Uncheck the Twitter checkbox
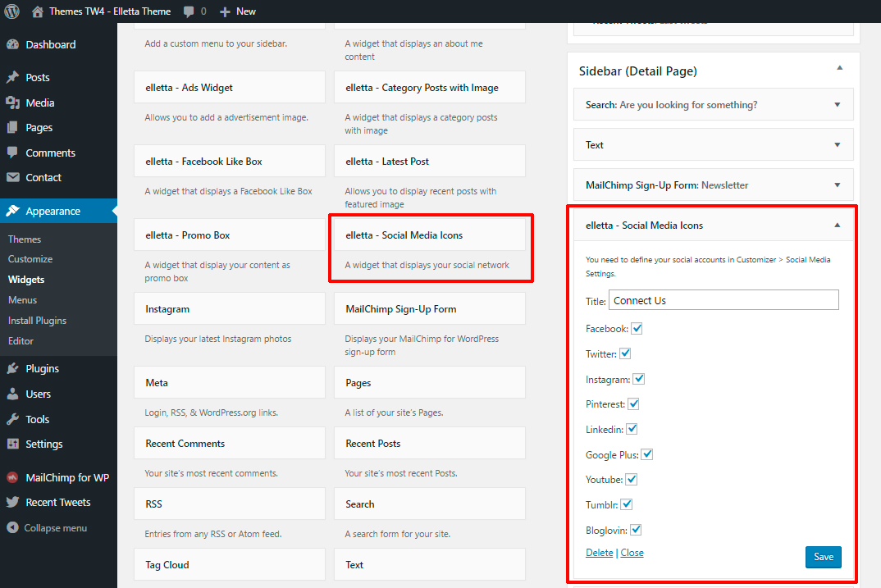The image size is (881, 588). pyautogui.click(x=625, y=353)
